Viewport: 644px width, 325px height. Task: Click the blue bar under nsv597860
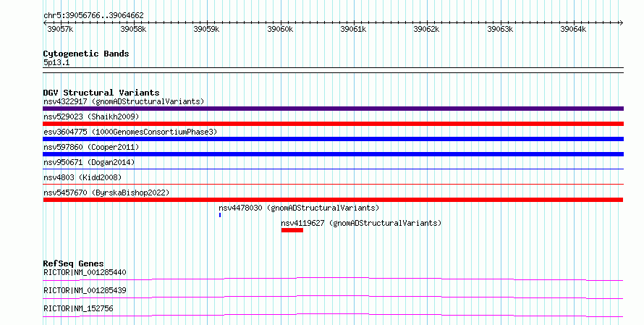point(333,154)
